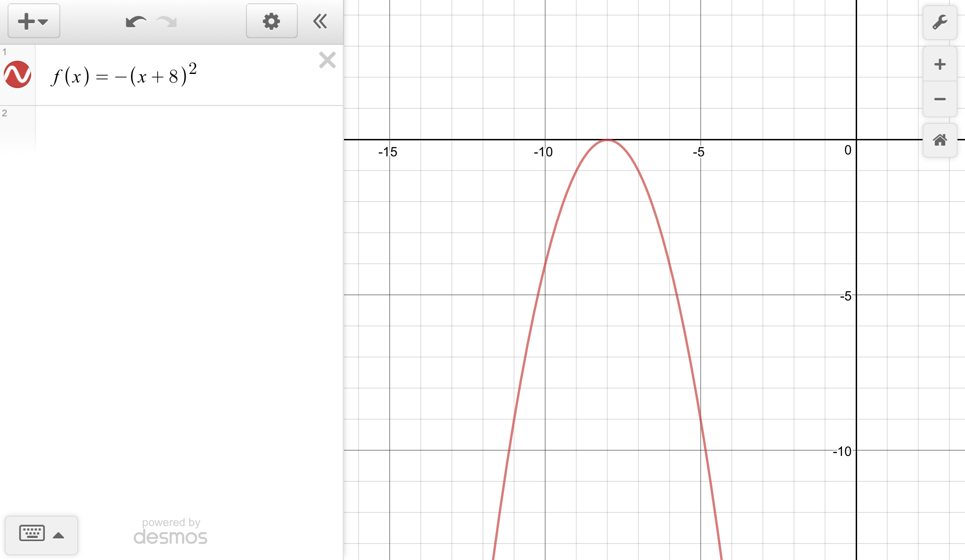Expand keypad with the up arrow
The height and width of the screenshot is (560, 965).
coord(58,536)
